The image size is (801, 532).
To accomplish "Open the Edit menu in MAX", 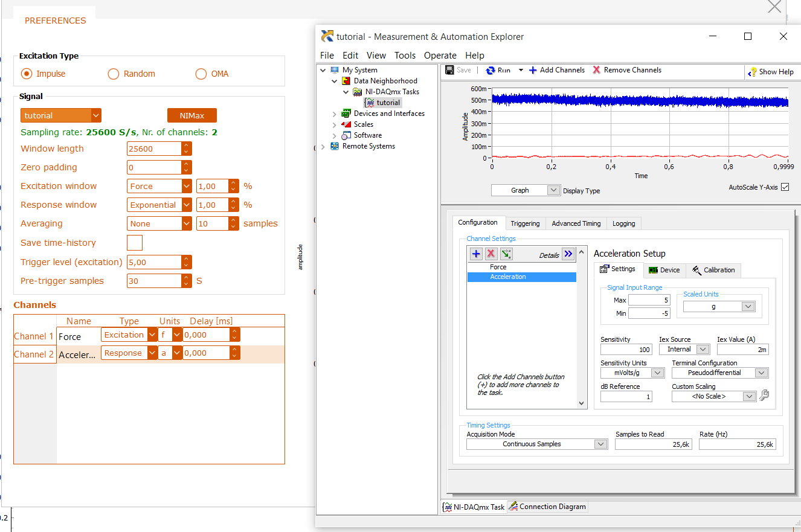I will pos(350,56).
